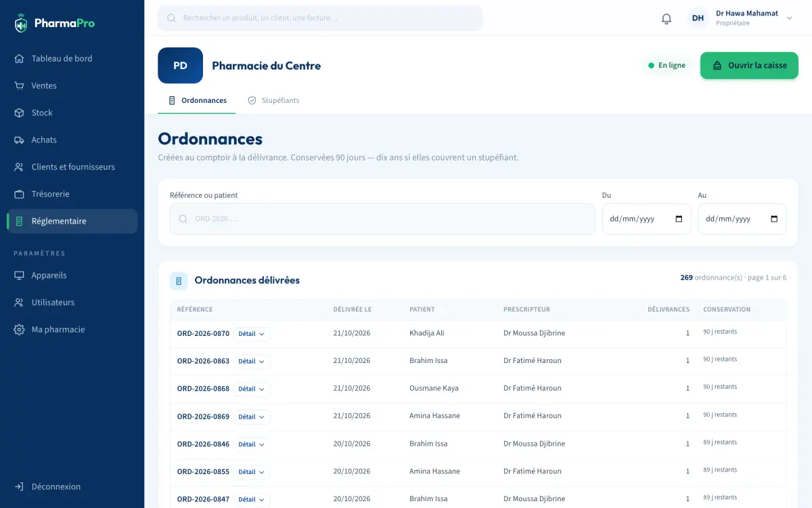
Task: Switch to the Stupéfiants tab
Action: (273, 100)
